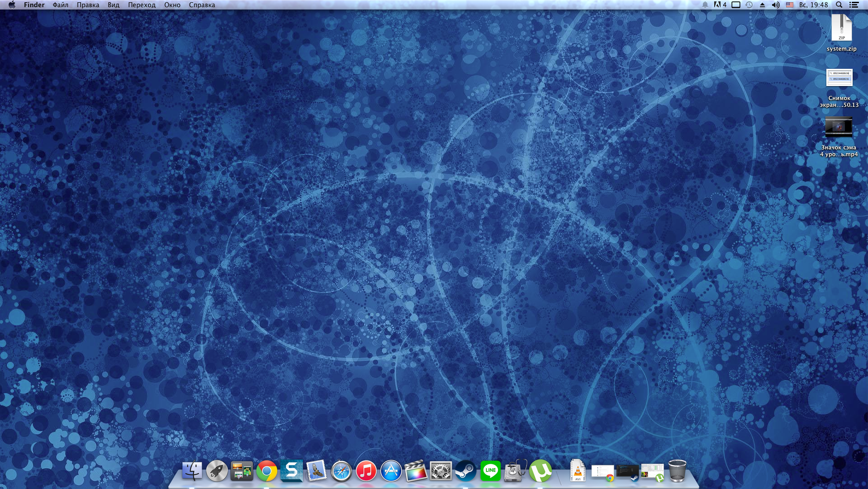Image resolution: width=868 pixels, height=489 pixels.
Task: Open the Переход menu
Action: coord(142,5)
